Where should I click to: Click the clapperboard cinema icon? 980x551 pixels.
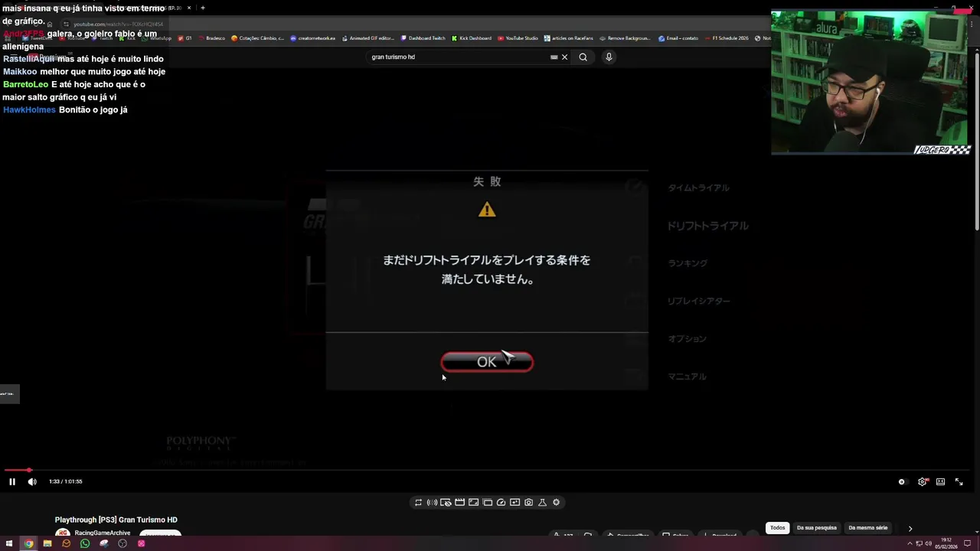pos(459,503)
